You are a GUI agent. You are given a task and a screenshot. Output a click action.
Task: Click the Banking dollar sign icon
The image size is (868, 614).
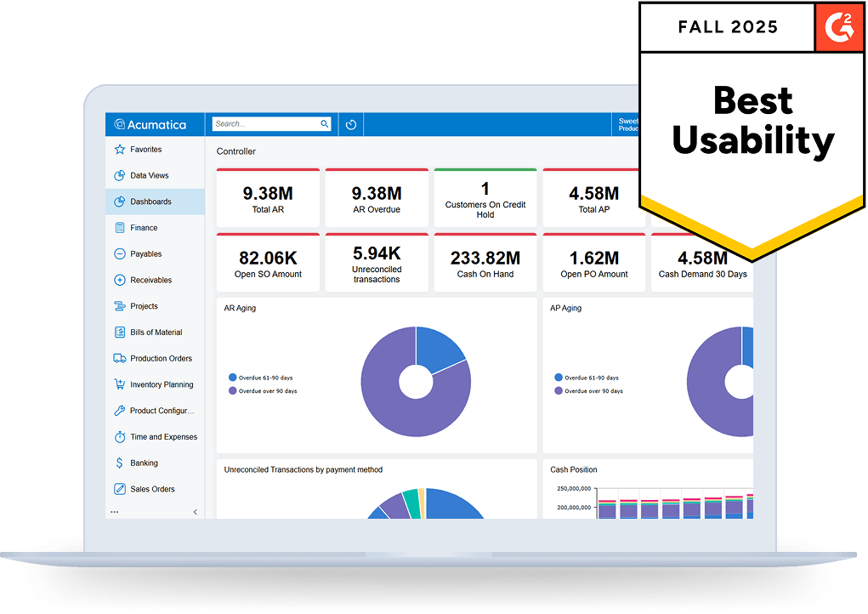[120, 463]
